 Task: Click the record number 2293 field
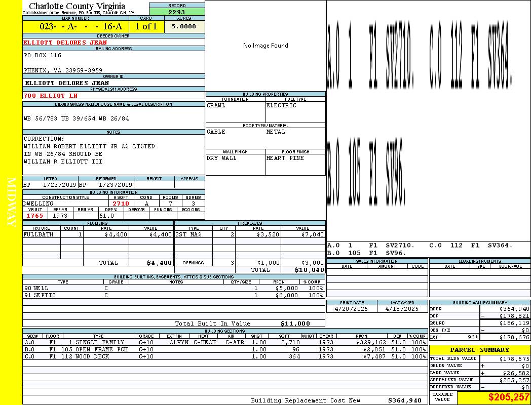coord(177,12)
